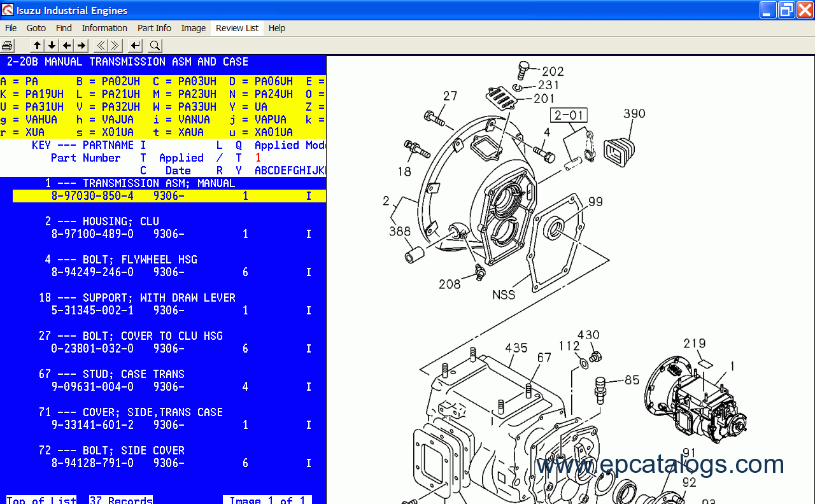Click the down arrow toolbar button

point(52,46)
